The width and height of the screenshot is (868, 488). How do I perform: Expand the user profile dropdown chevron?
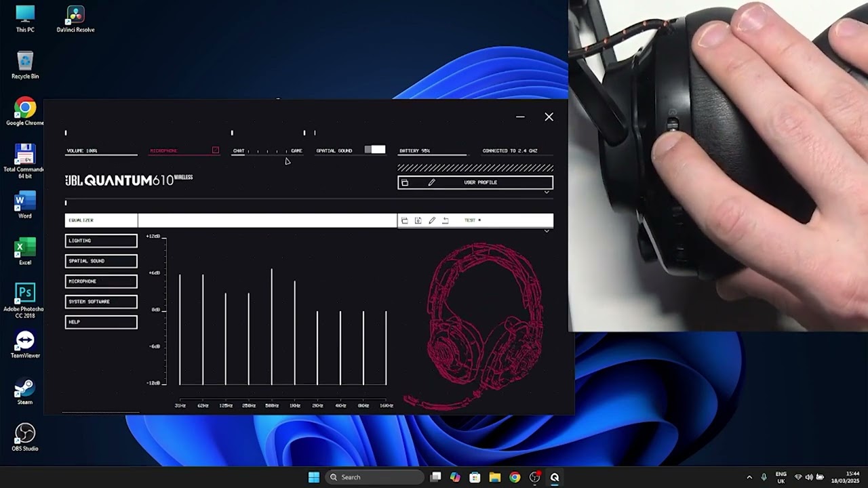[547, 192]
